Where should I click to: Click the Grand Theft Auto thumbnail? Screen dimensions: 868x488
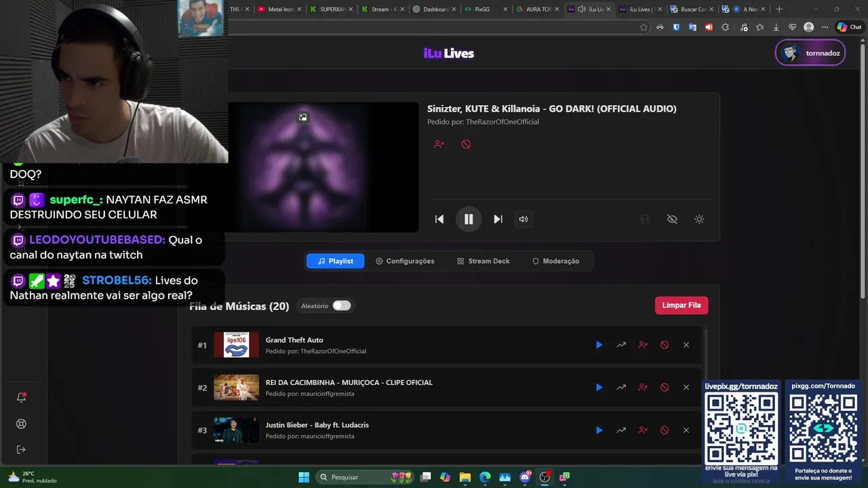(x=236, y=345)
